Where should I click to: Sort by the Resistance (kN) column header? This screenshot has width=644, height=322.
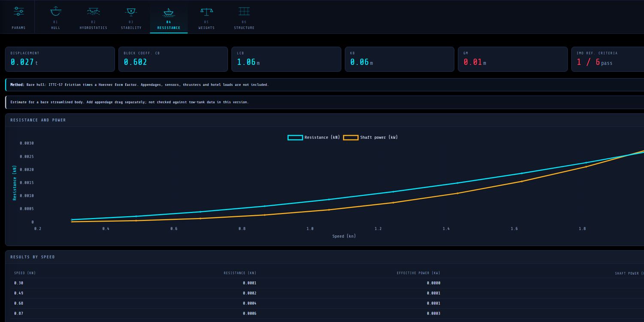click(240, 273)
